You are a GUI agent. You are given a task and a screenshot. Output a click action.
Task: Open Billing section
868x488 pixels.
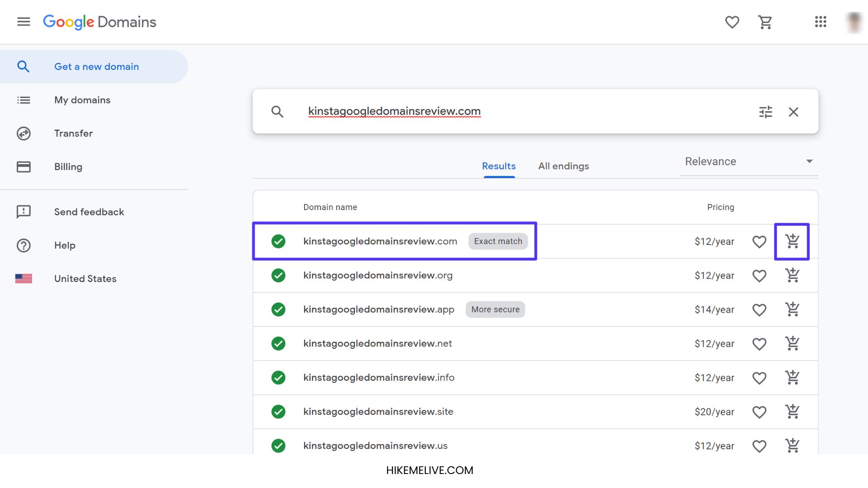(x=68, y=166)
